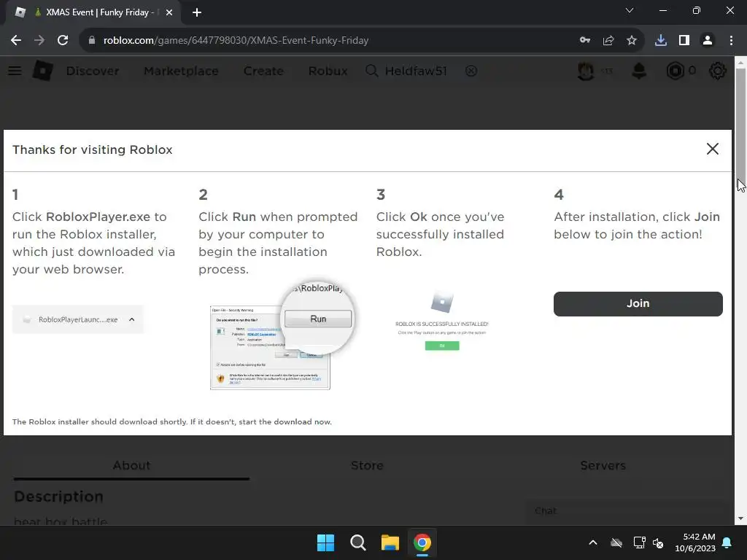This screenshot has width=747, height=560.
Task: Open Chrome profile avatar
Action: [708, 41]
